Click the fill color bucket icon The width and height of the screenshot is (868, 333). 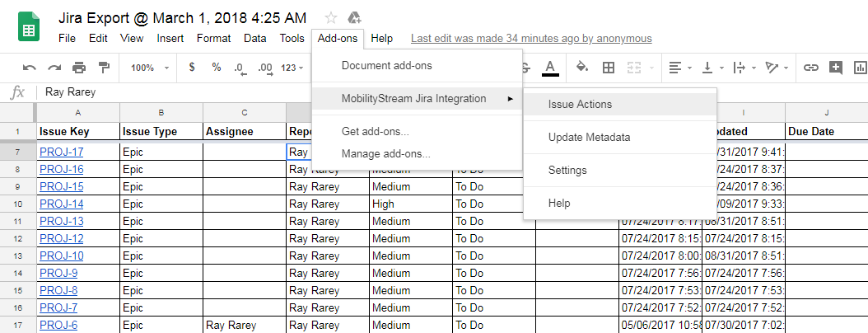pos(582,68)
